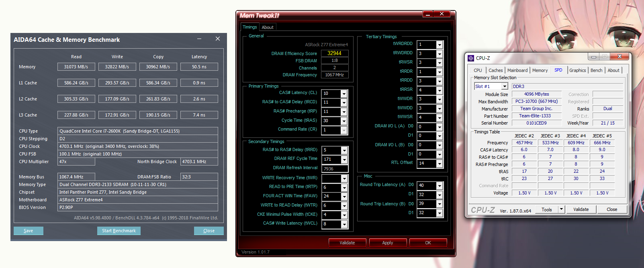
Task: Click Validate in MemTweakIt
Action: [347, 243]
